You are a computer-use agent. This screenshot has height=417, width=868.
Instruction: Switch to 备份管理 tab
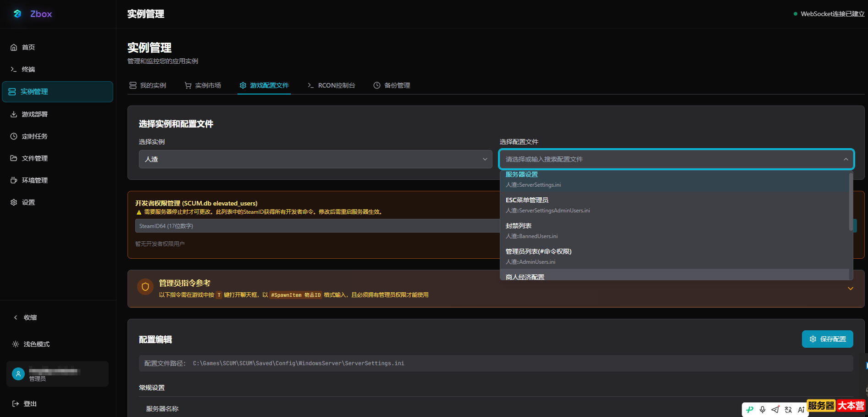tap(392, 85)
